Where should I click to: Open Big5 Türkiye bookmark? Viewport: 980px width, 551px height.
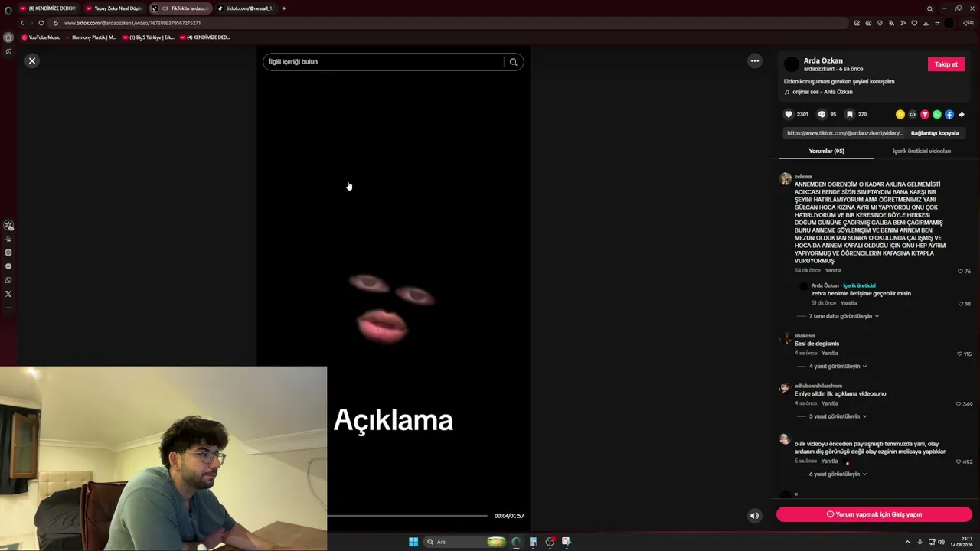(x=148, y=37)
